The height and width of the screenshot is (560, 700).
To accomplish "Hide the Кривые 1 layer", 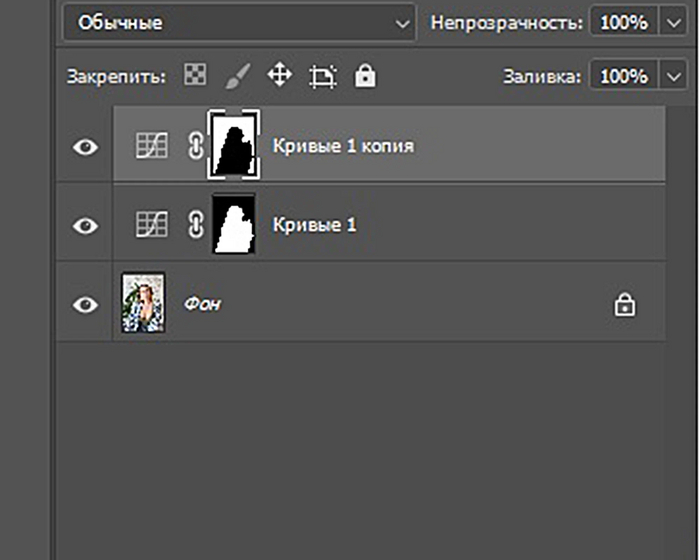I will pyautogui.click(x=86, y=226).
